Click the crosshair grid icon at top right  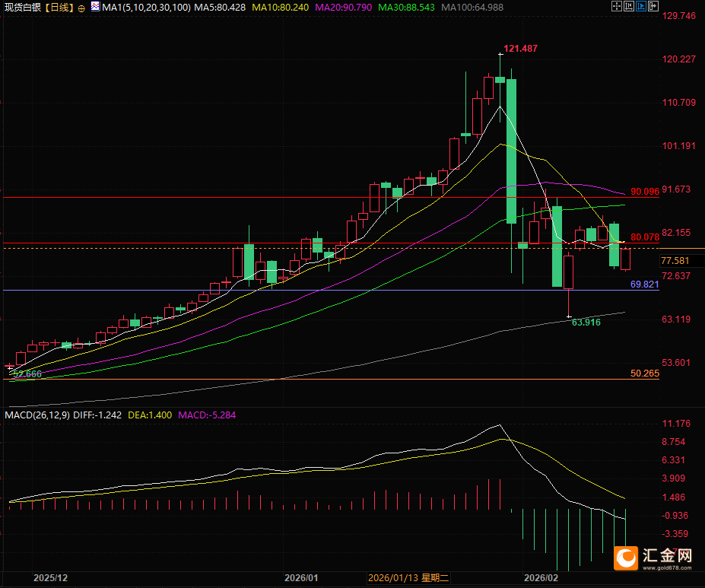[617, 6]
